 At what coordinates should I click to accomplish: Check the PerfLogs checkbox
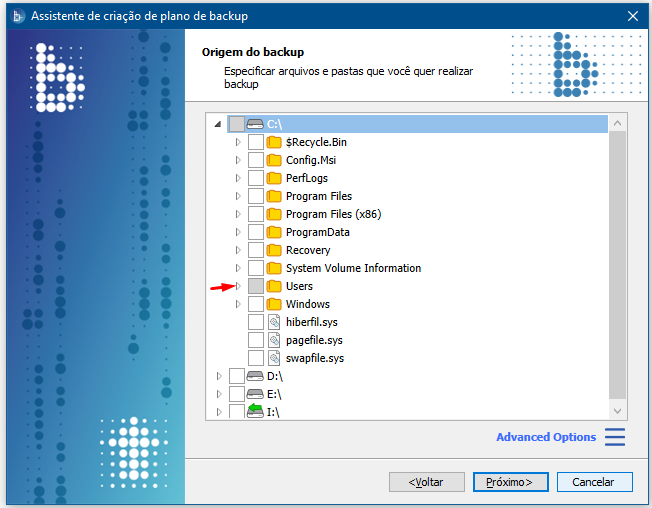pos(256,178)
